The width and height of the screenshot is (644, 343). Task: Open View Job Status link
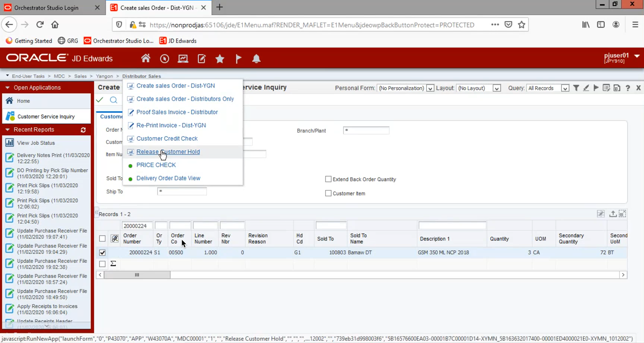pyautogui.click(x=36, y=143)
